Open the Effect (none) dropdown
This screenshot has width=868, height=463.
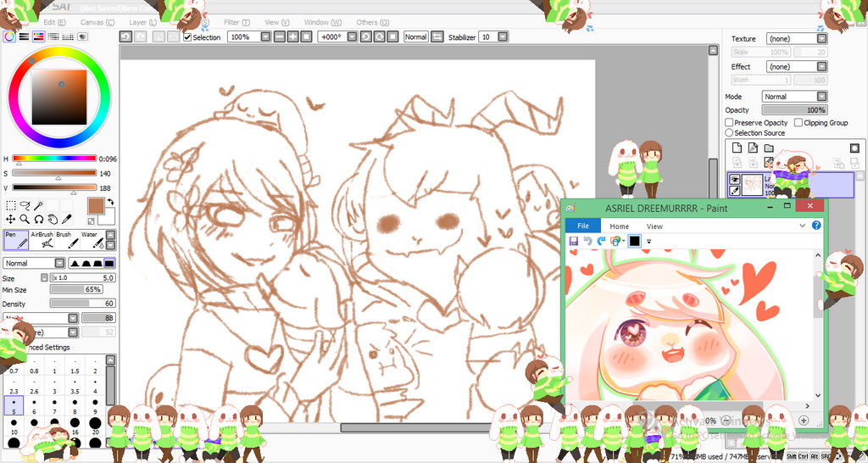point(822,66)
